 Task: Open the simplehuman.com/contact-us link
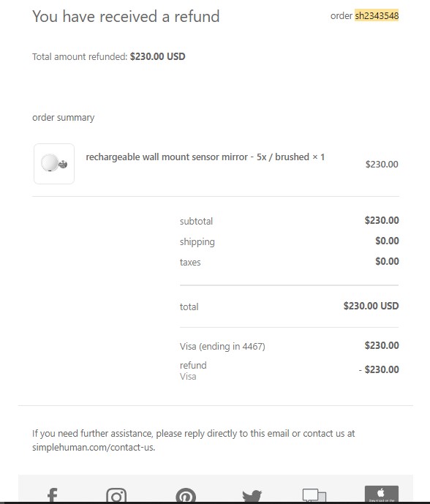pos(94,447)
